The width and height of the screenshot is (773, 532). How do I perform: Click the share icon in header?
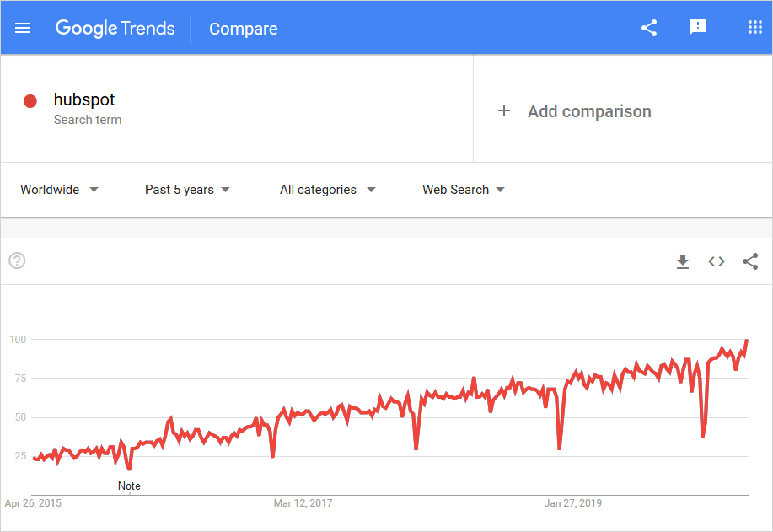(x=649, y=28)
